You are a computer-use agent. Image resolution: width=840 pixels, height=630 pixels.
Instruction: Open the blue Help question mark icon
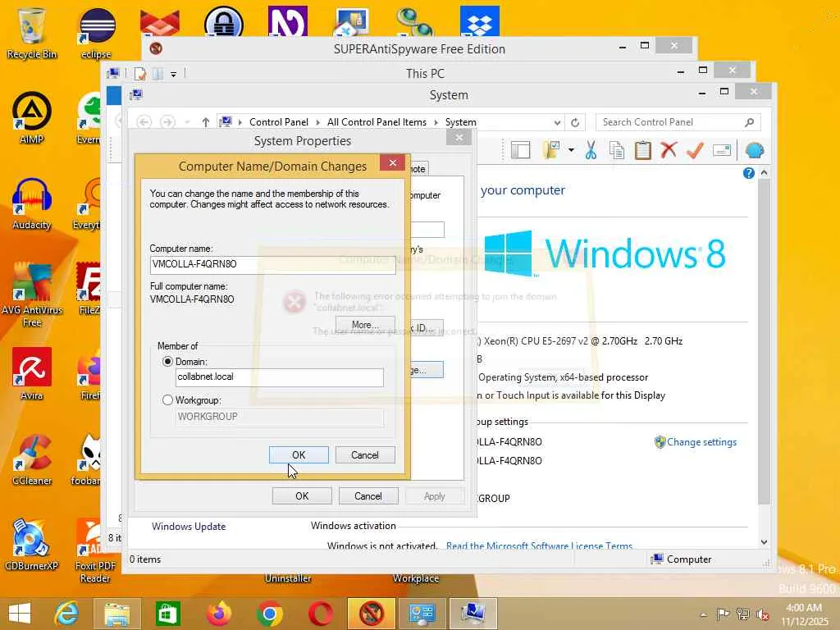(749, 173)
